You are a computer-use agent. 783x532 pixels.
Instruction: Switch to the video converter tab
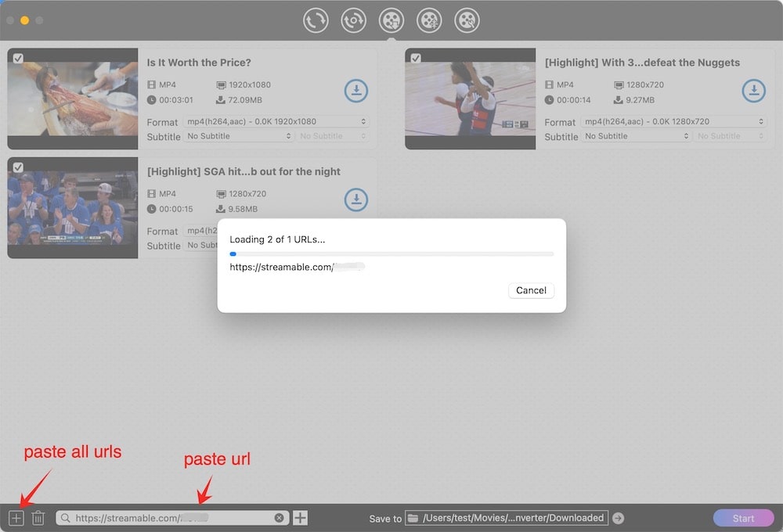(316, 20)
